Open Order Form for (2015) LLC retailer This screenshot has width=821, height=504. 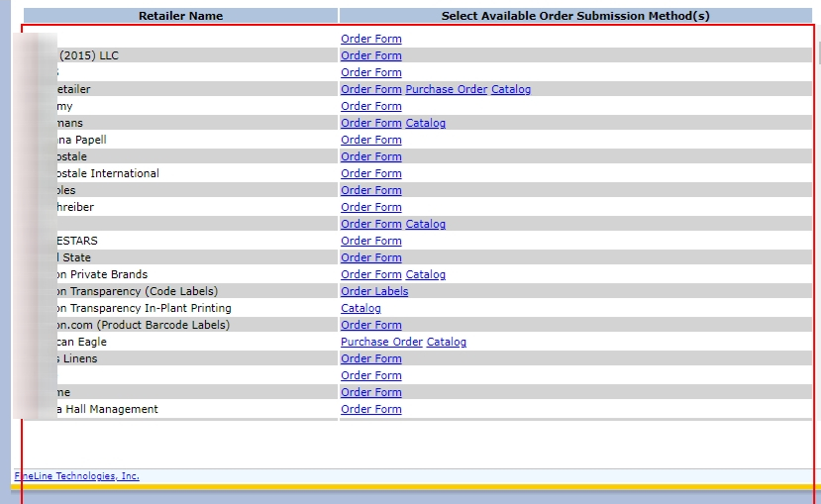(x=371, y=55)
